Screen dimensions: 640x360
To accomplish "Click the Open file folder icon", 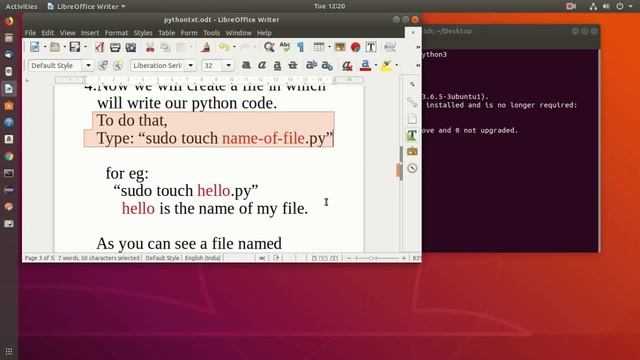I will [55, 47].
